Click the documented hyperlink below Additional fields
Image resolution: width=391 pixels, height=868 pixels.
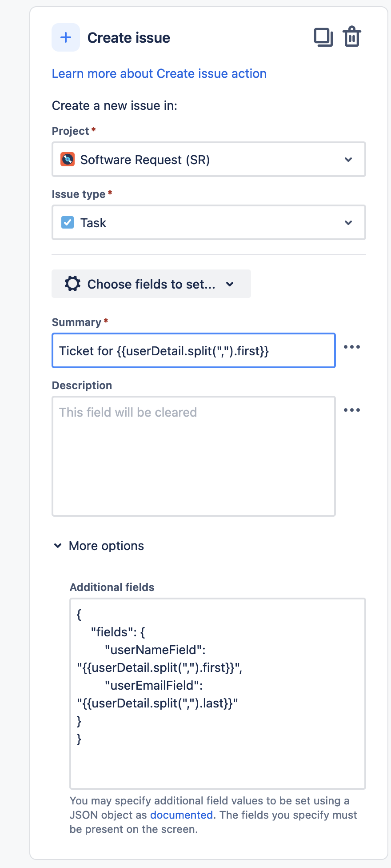[x=181, y=815]
